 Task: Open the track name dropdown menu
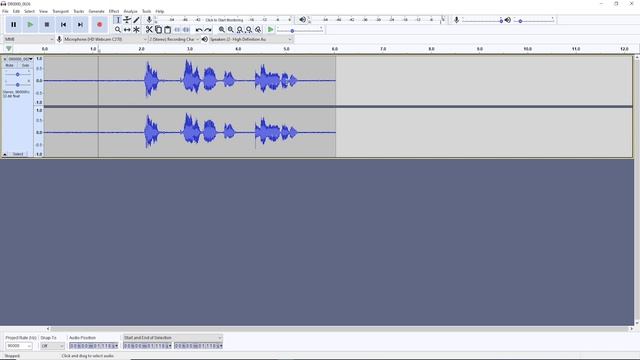coord(20,59)
